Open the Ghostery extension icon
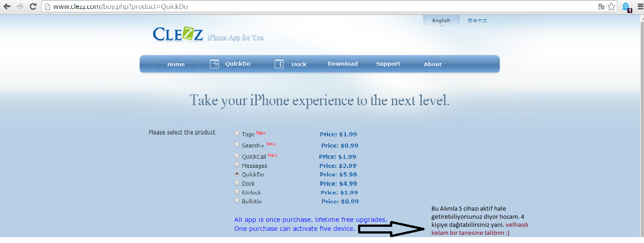The image size is (644, 243). point(626,7)
